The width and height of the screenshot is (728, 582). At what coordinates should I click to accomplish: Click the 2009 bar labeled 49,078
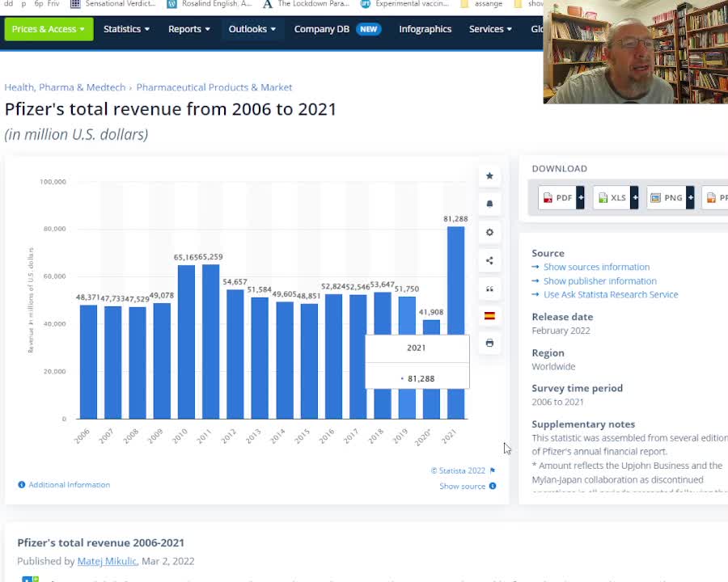(x=162, y=361)
